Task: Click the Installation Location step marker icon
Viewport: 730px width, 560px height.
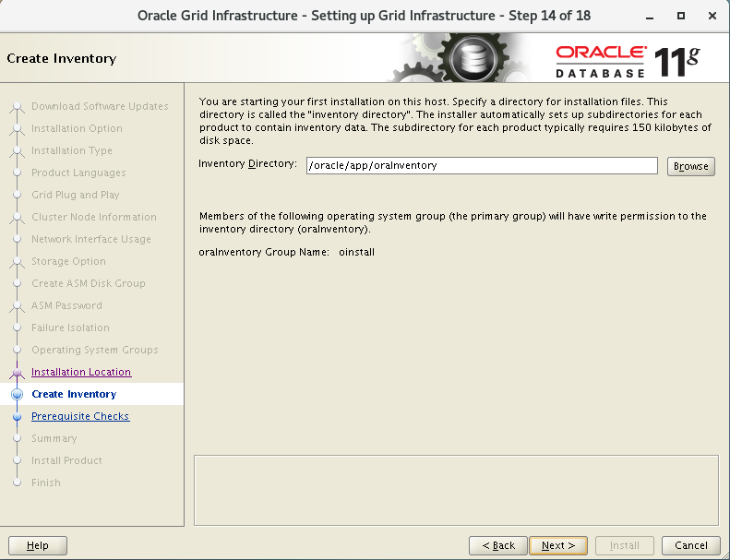Action: click(x=18, y=373)
